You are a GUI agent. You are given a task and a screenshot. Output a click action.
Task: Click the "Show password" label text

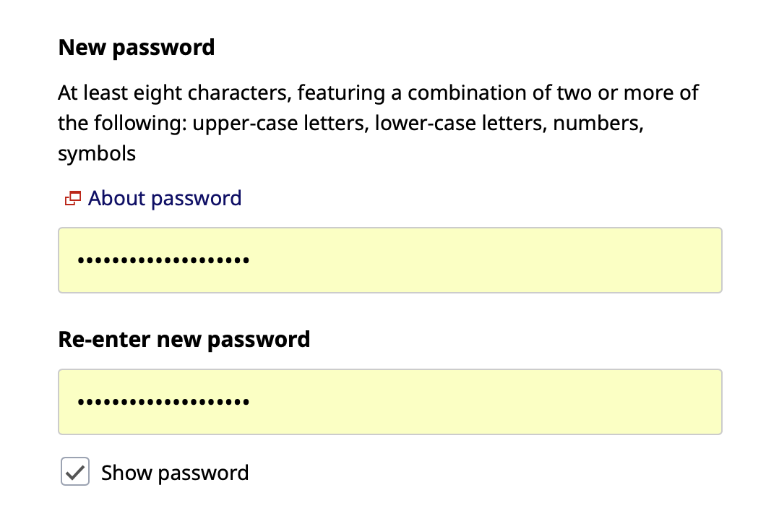[x=175, y=473]
